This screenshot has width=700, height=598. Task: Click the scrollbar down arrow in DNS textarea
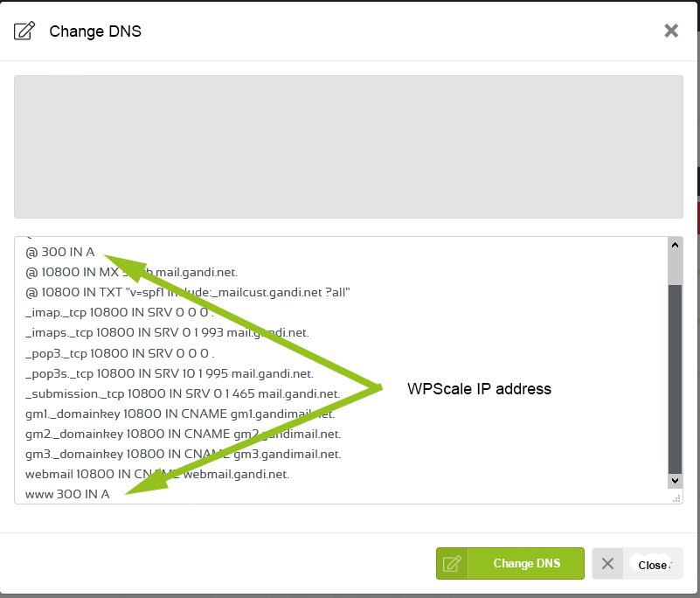coord(675,481)
